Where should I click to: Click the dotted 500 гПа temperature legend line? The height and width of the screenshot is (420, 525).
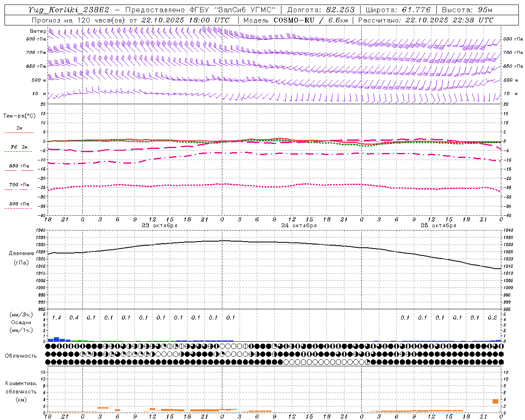click(18, 208)
